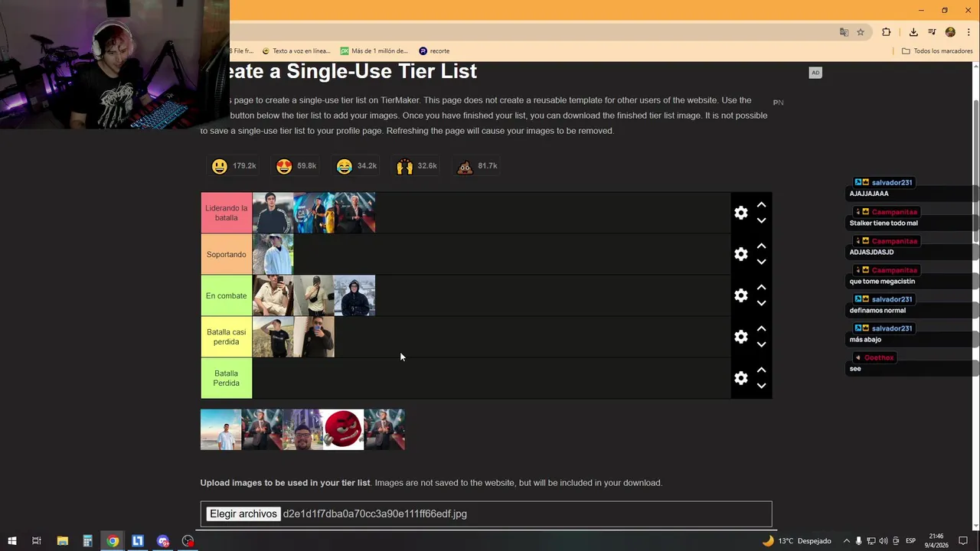The width and height of the screenshot is (980, 551).
Task: Open blue L app on taskbar
Action: click(x=138, y=541)
